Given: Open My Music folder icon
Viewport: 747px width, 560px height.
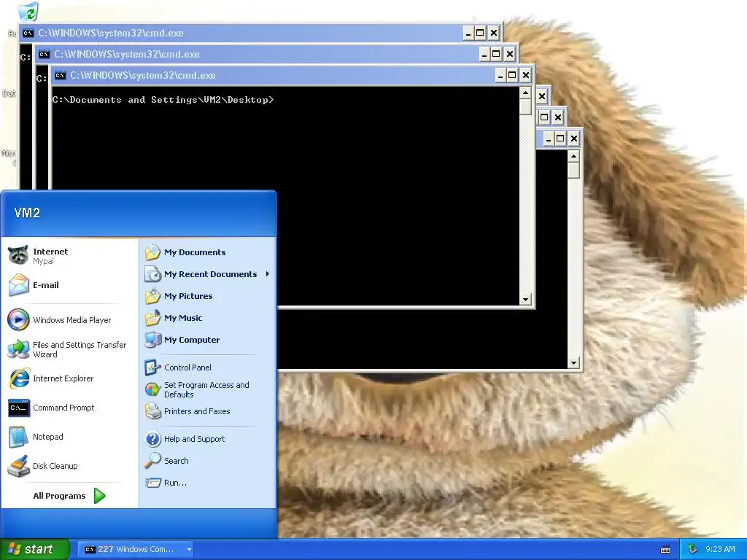Looking at the screenshot, I should pyautogui.click(x=152, y=318).
